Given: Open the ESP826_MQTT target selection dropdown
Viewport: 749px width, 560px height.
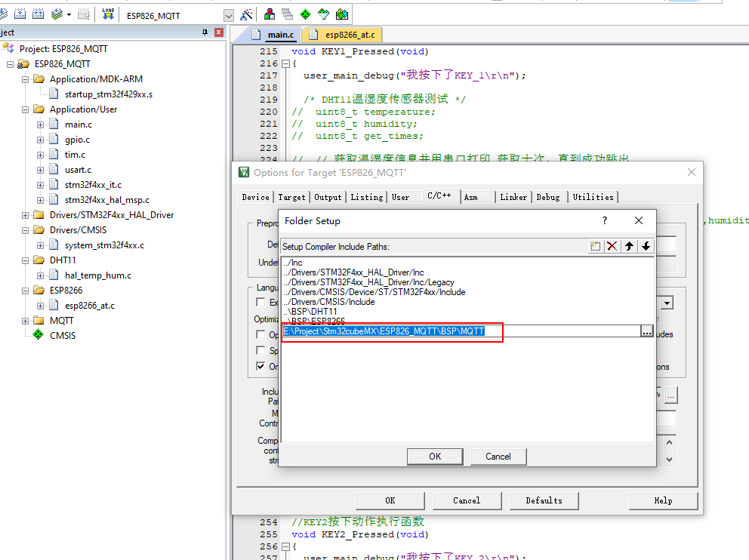Looking at the screenshot, I should tap(228, 16).
